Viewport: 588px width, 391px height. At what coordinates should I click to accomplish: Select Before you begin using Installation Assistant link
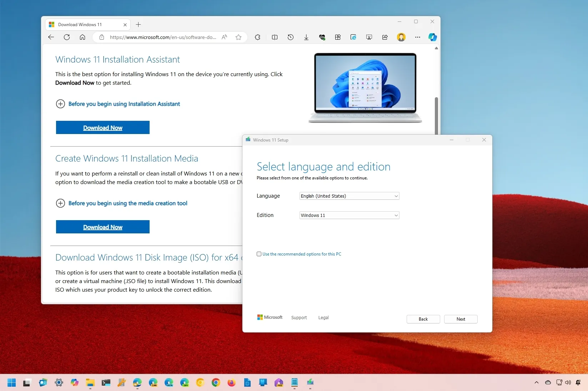coord(124,104)
